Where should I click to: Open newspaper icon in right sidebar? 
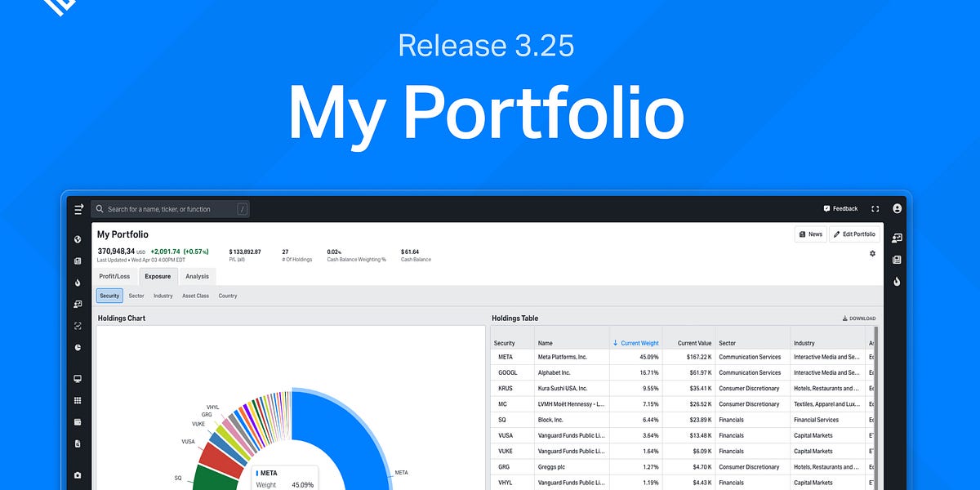point(897,260)
